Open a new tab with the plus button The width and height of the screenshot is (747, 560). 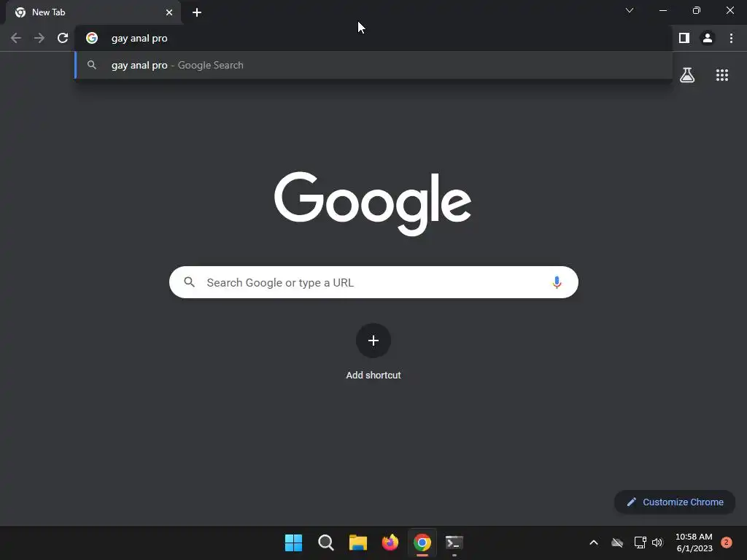coord(197,12)
